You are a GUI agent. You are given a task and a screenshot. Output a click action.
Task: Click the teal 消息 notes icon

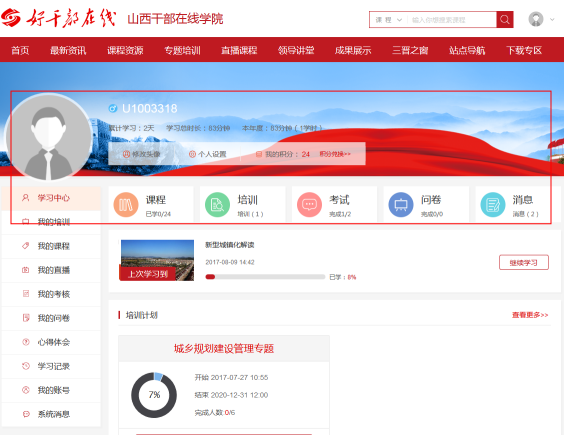(x=493, y=205)
